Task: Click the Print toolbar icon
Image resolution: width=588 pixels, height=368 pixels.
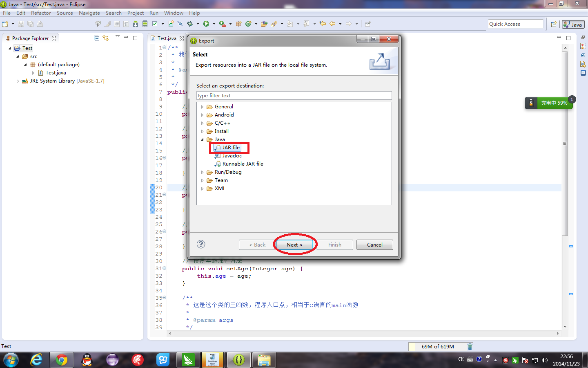Action: 40,24
